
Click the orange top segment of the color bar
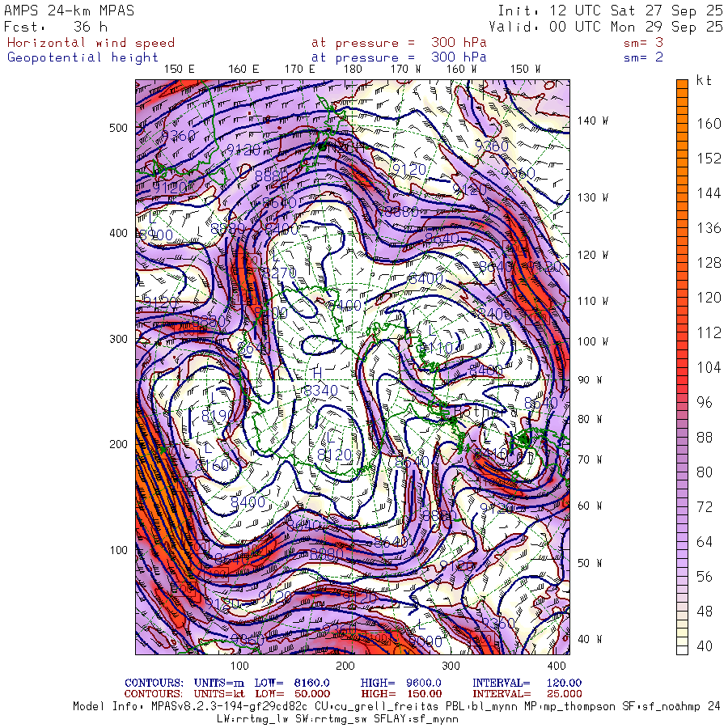(x=682, y=84)
